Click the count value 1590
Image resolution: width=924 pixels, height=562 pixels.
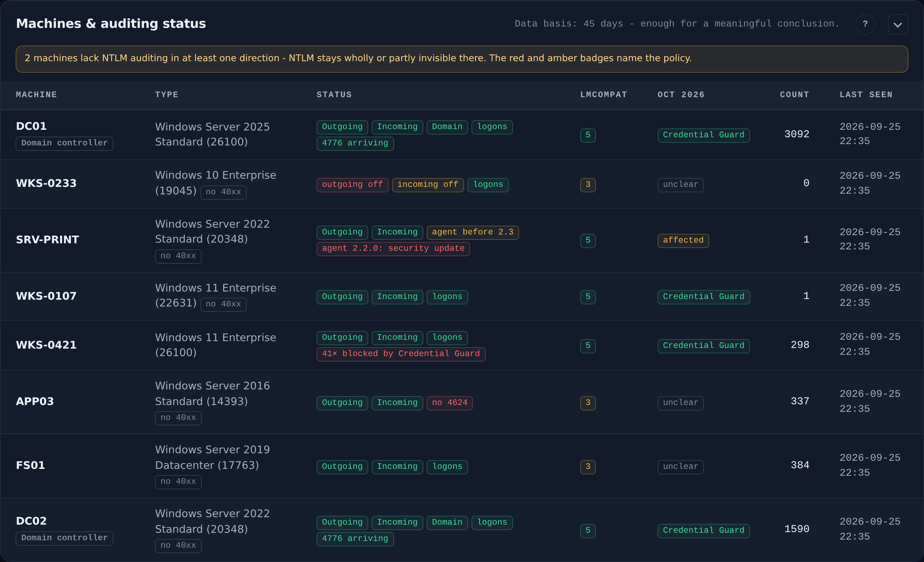pos(797,529)
